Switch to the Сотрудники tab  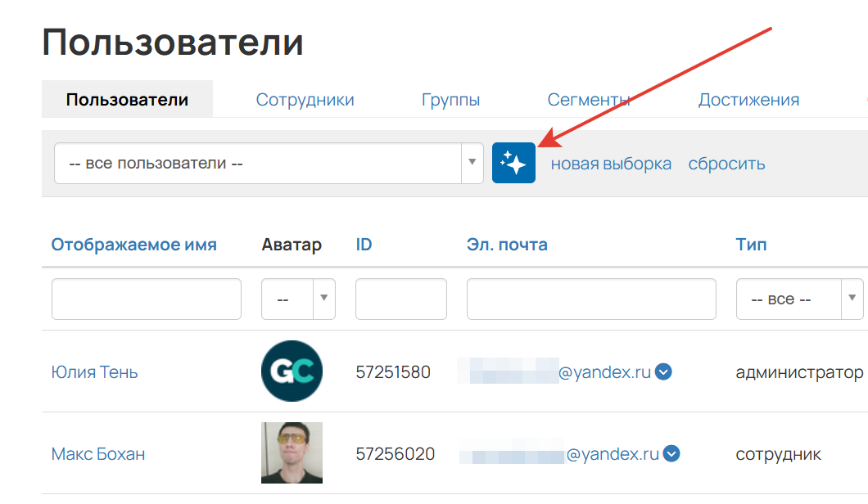point(305,98)
